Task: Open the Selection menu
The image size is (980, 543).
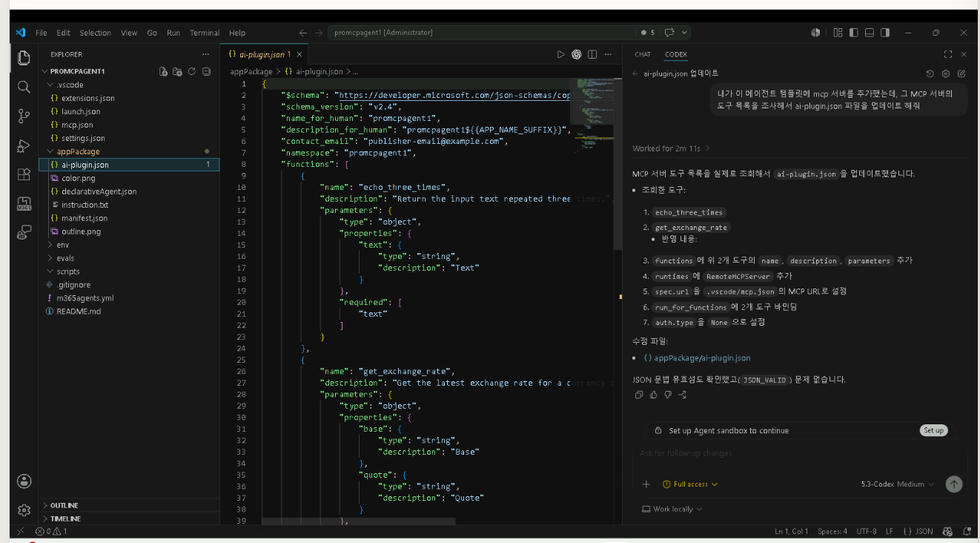Action: [x=95, y=33]
